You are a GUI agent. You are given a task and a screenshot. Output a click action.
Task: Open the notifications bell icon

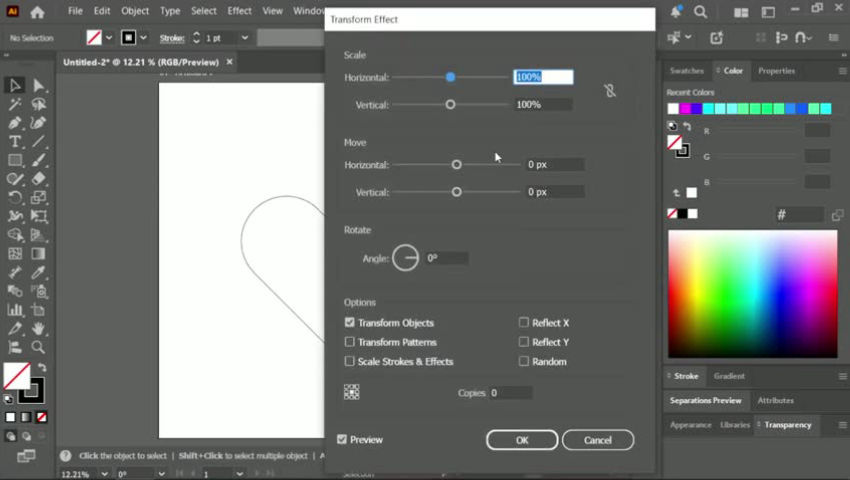(676, 11)
